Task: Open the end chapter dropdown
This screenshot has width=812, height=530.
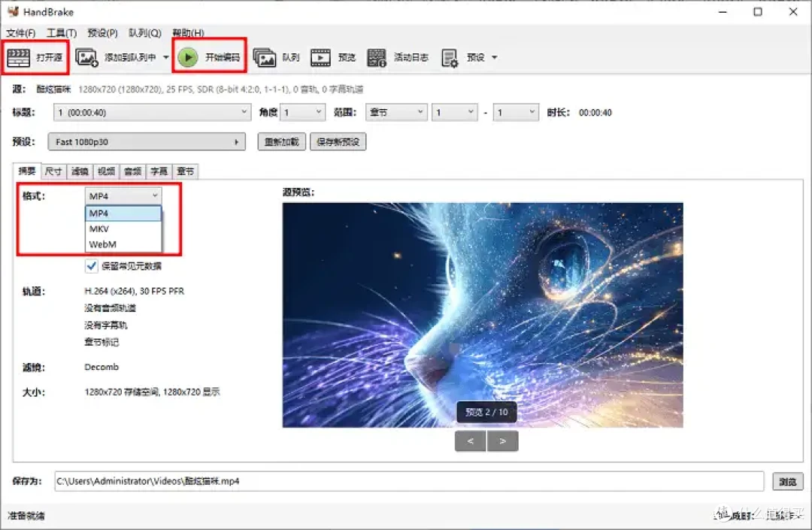Action: point(516,112)
